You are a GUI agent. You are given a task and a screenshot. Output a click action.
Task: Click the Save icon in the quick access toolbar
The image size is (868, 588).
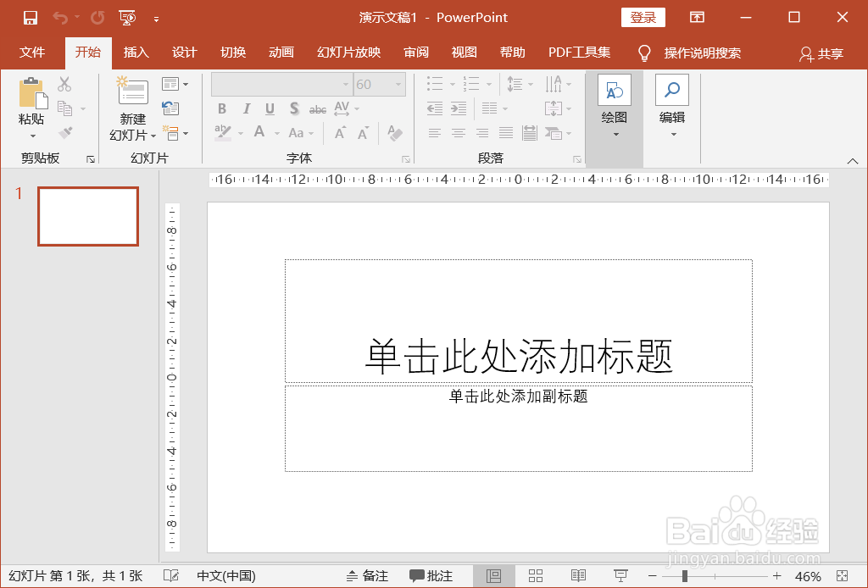pyautogui.click(x=31, y=18)
